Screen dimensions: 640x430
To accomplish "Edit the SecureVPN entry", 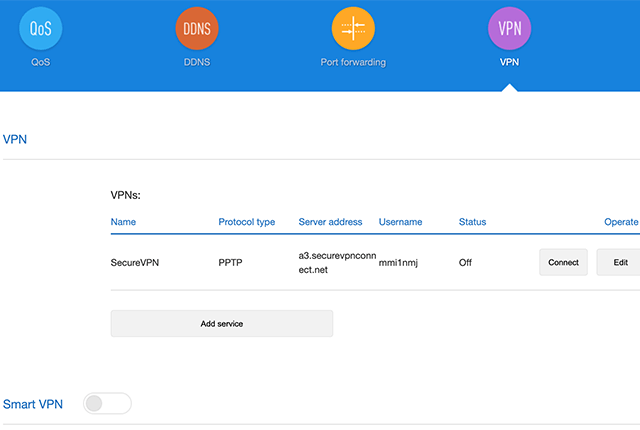I will point(619,263).
